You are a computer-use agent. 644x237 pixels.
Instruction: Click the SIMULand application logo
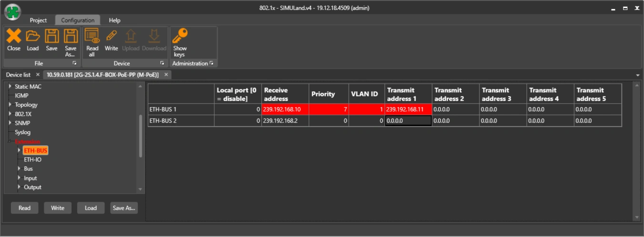[x=12, y=12]
